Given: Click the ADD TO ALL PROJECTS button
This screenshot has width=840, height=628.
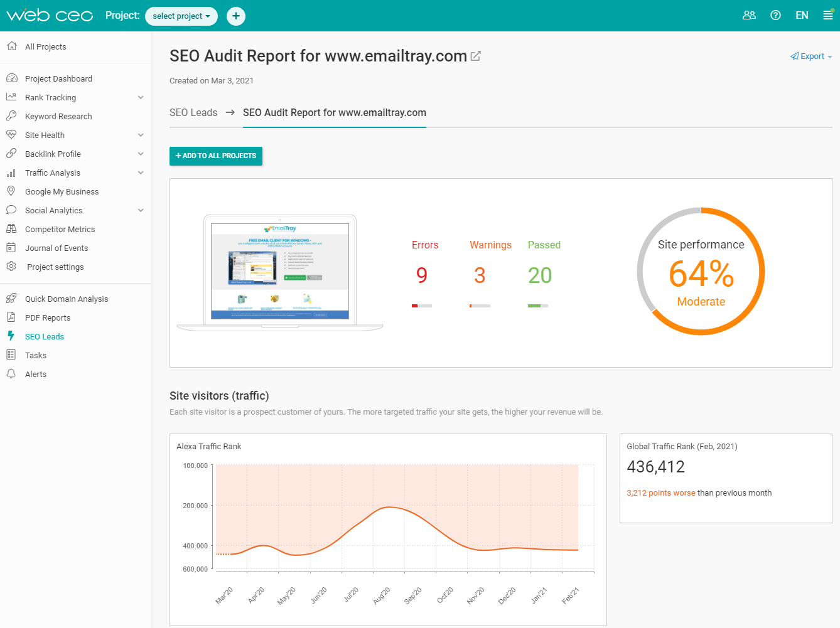Looking at the screenshot, I should [x=215, y=156].
